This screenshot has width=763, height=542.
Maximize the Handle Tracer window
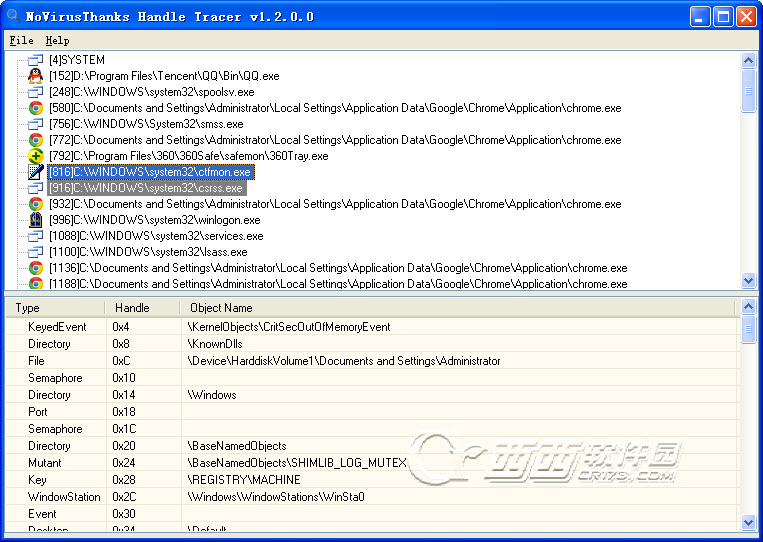[723, 17]
